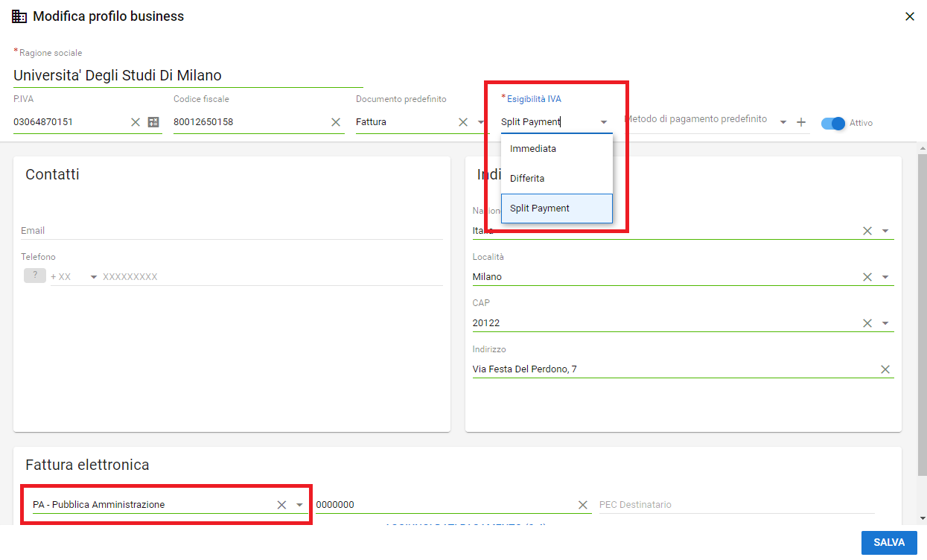The height and width of the screenshot is (560, 927).
Task: Focus the P.IVA number field
Action: pos(71,122)
